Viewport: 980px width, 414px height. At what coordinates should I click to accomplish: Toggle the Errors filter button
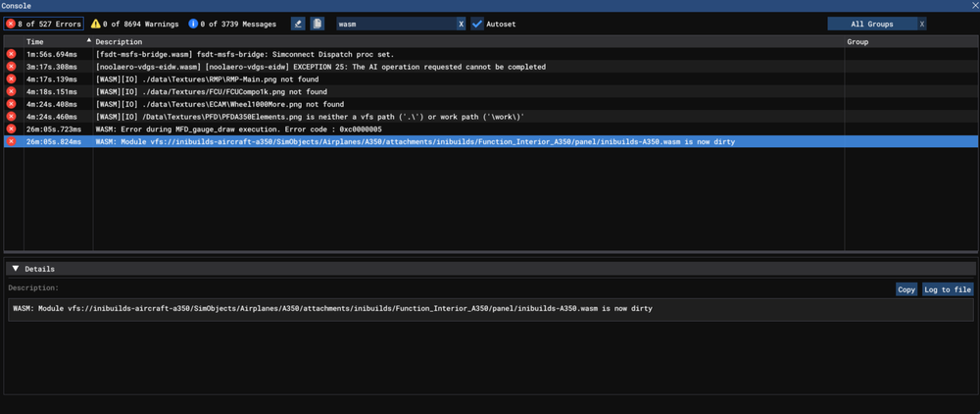click(43, 24)
